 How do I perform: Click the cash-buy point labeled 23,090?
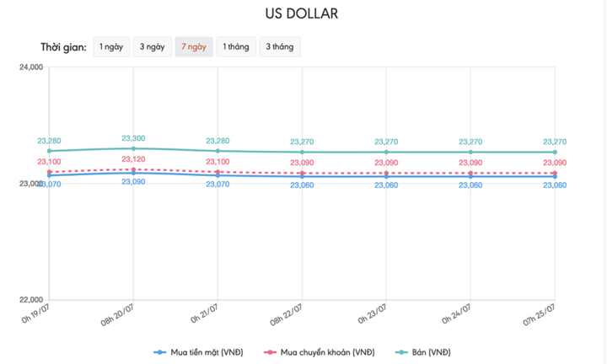coord(133,173)
